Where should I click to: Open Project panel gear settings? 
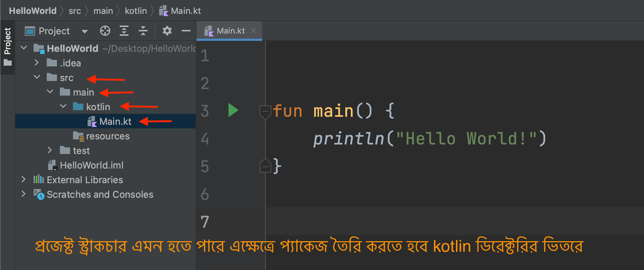pos(167,31)
